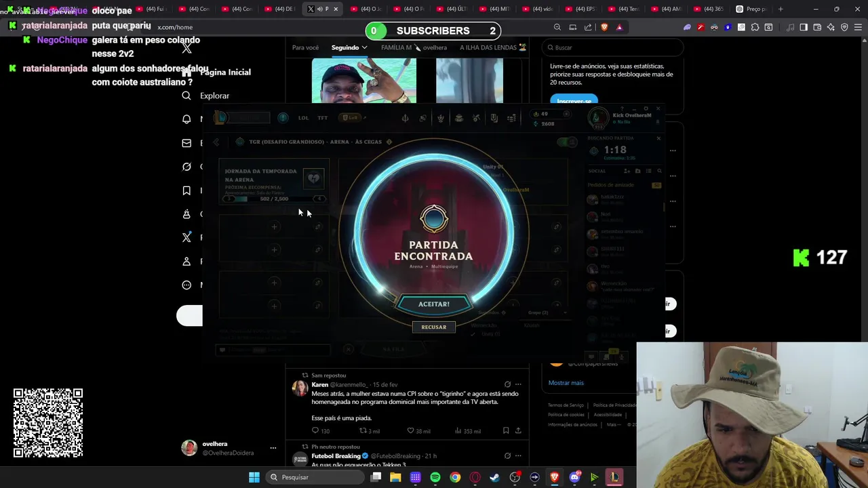
Task: Bookmark Karen's post
Action: click(506, 431)
